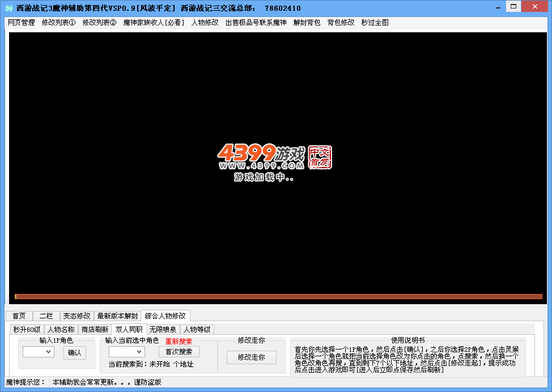
Task: Maximize the application window
Action: 513,7
